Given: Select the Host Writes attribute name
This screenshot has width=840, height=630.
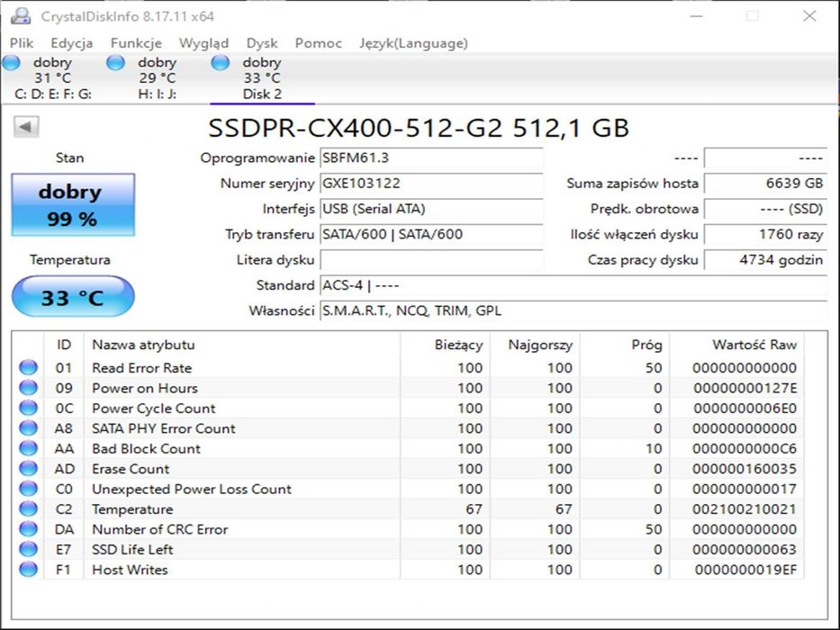Looking at the screenshot, I should 130,570.
